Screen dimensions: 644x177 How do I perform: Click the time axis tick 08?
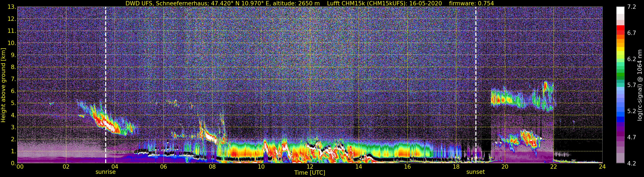[x=212, y=167]
